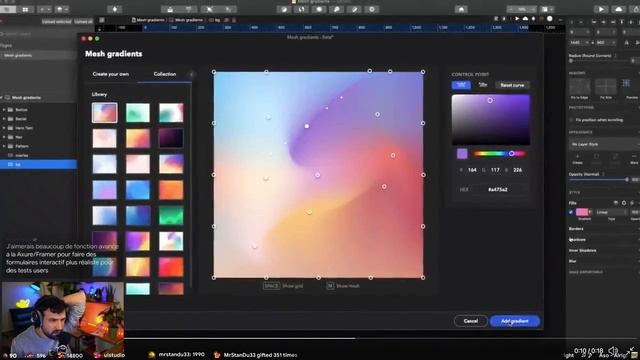Click the pink fill gradient swatch
The image size is (640, 360).
pos(582,212)
